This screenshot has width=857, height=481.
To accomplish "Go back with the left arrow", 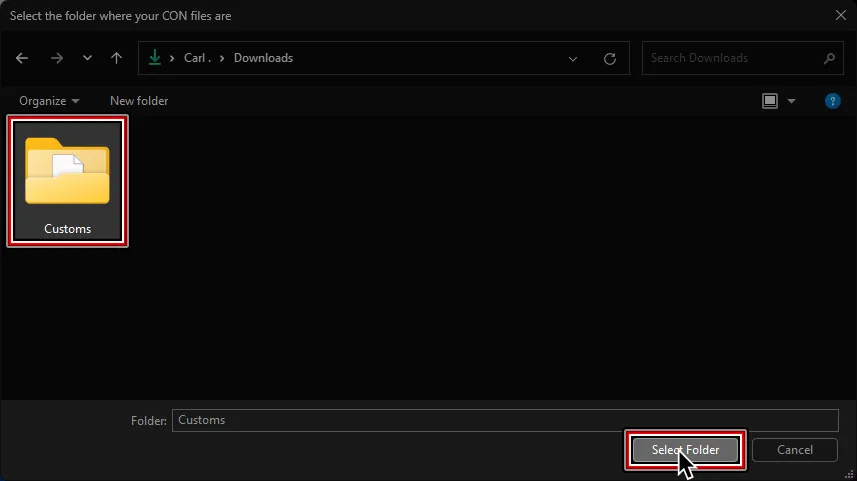I will coord(22,58).
